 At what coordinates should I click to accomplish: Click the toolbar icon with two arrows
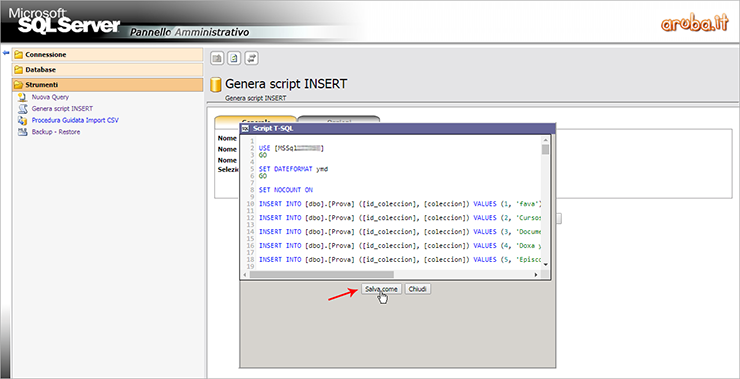tap(252, 58)
